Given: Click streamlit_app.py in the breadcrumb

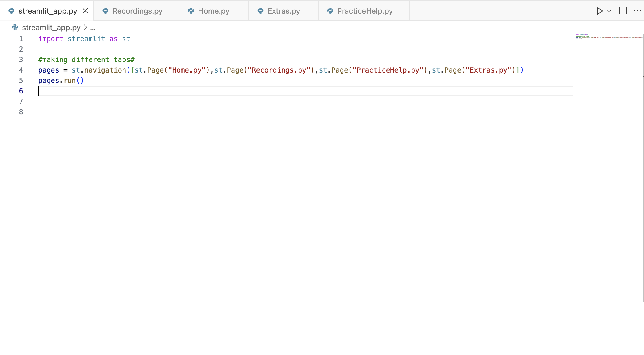Looking at the screenshot, I should tap(51, 28).
